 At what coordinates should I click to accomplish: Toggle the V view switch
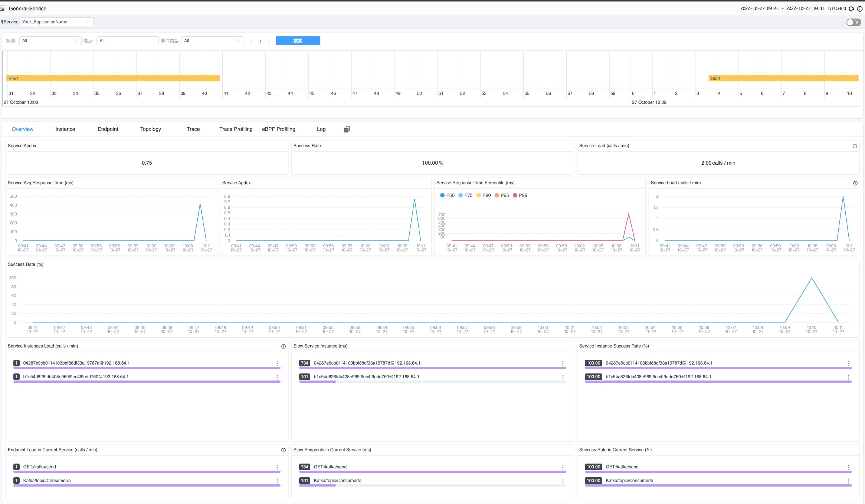pyautogui.click(x=853, y=22)
